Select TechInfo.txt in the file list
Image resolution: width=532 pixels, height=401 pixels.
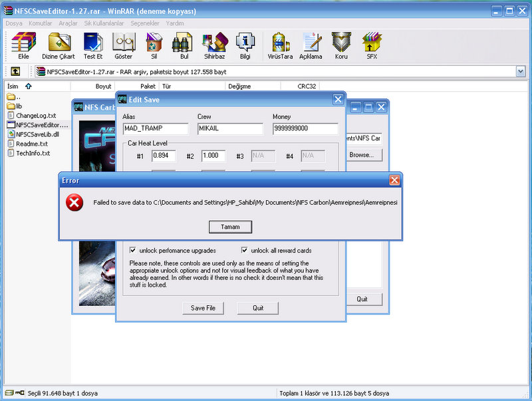coord(29,154)
